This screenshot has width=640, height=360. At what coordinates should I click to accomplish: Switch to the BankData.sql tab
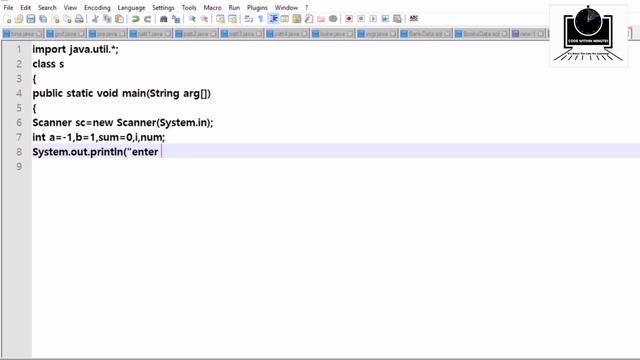point(426,34)
